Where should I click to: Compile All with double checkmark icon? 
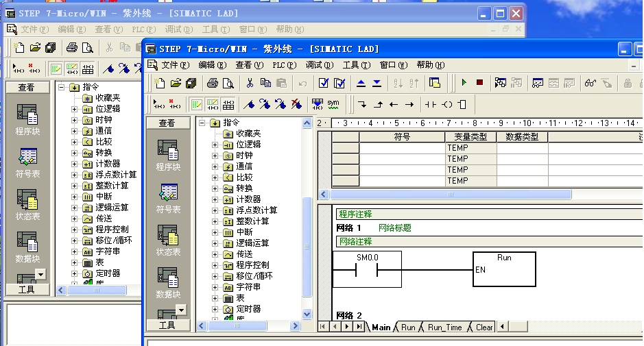point(339,84)
